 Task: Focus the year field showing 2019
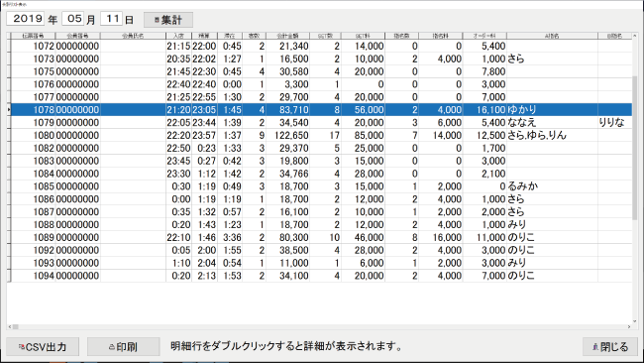(26, 19)
